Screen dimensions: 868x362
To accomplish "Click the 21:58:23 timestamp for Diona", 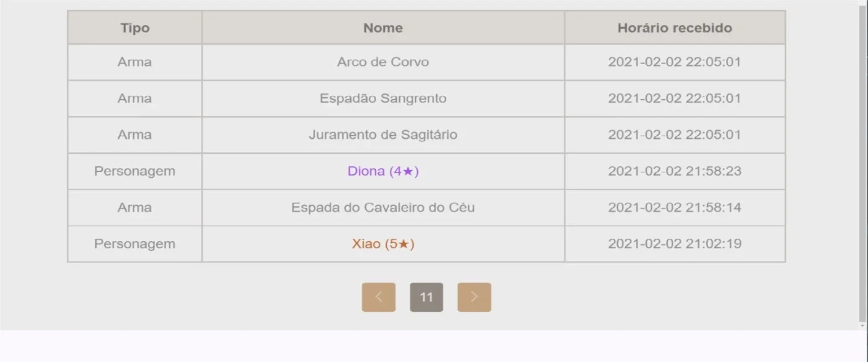I will [x=675, y=171].
